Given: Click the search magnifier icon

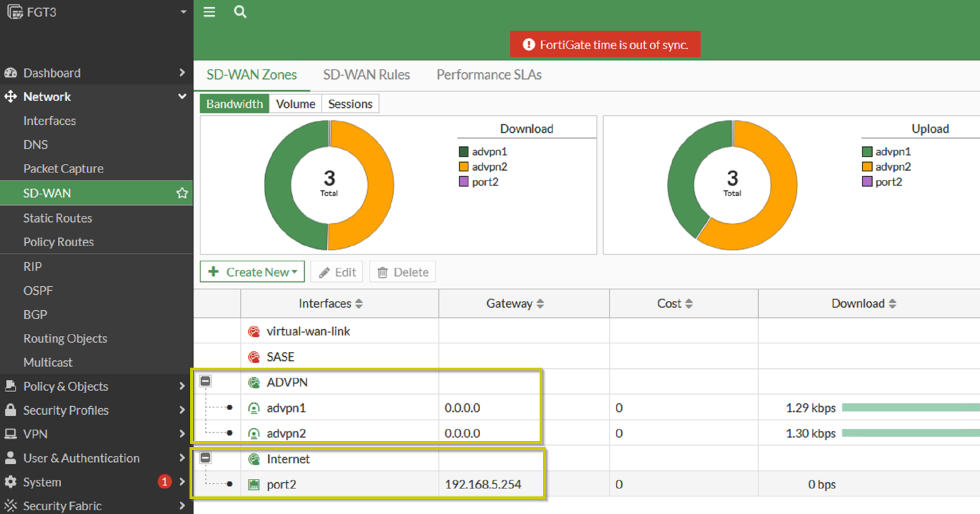Looking at the screenshot, I should pos(240,12).
